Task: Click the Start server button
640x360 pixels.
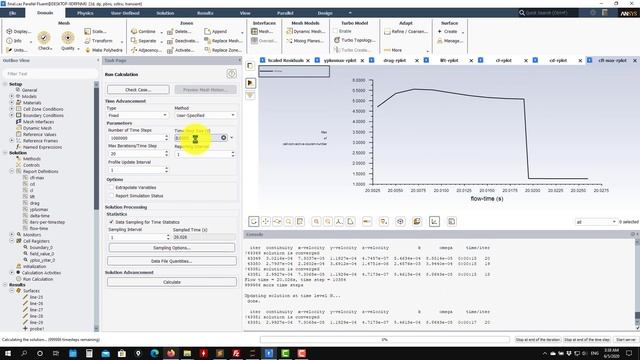Action: tap(626, 340)
